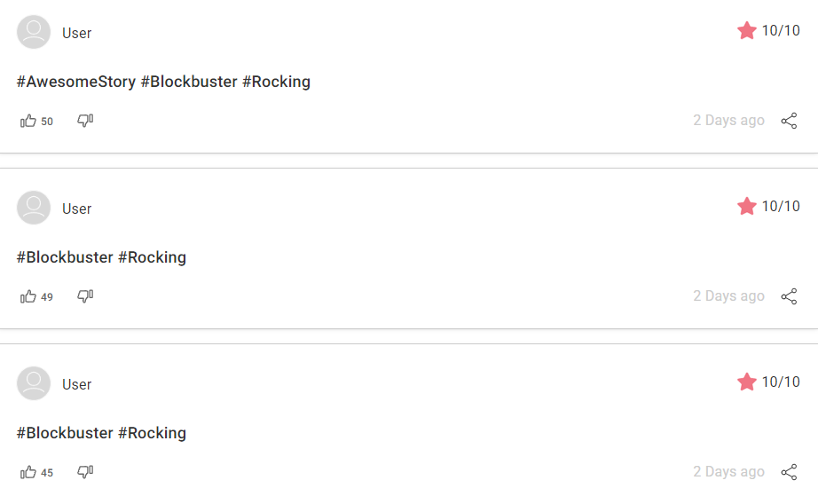Dislike the review with 45 likes
818x504 pixels.
pos(85,472)
